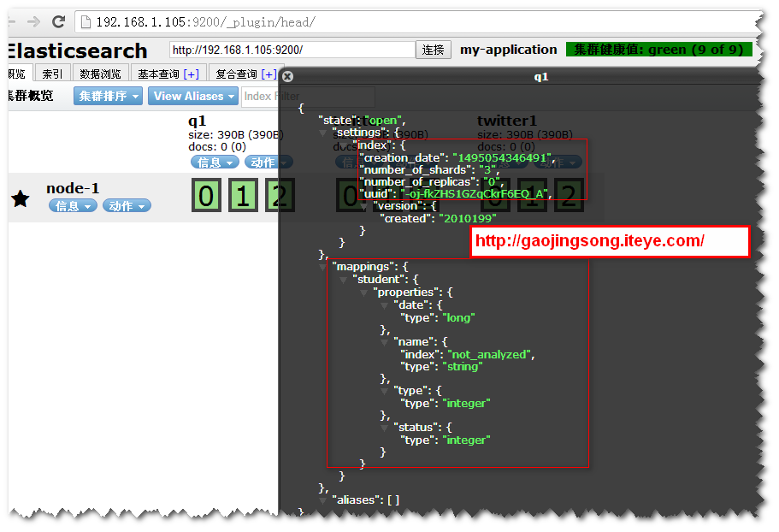This screenshot has height=532, width=779.
Task: Click the my-application cluster name
Action: tap(508, 49)
